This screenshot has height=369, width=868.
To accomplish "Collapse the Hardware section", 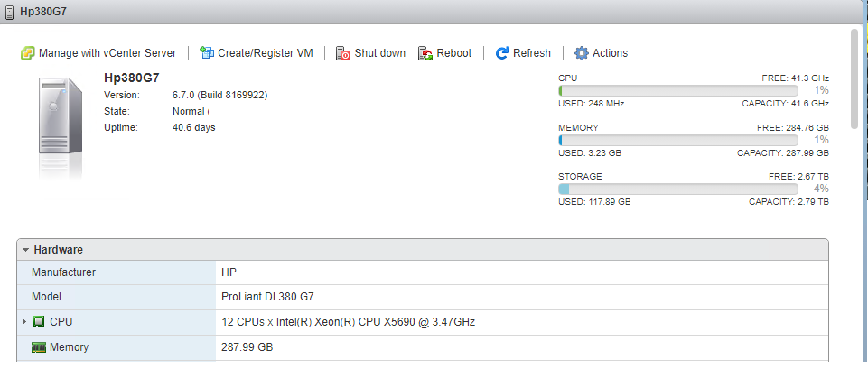I will (25, 250).
